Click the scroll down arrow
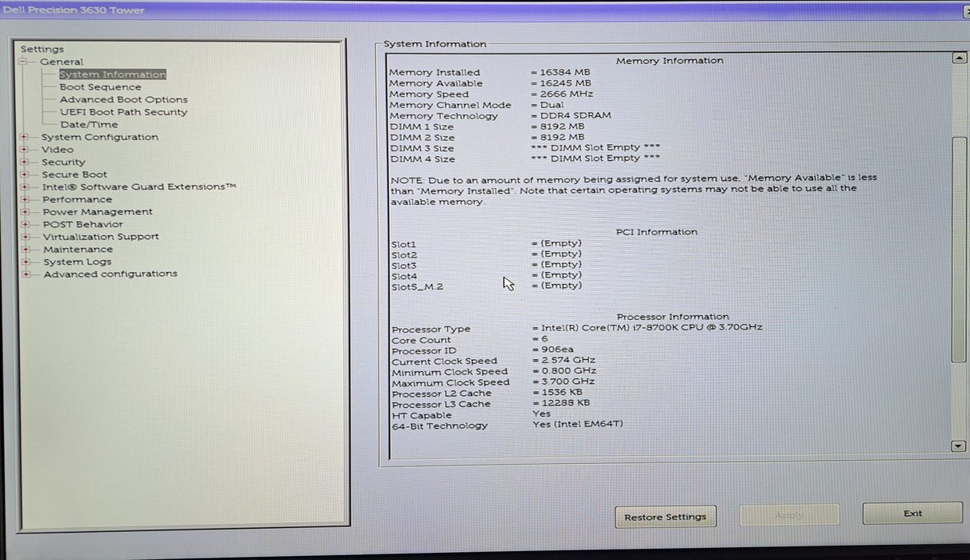 pyautogui.click(x=959, y=446)
